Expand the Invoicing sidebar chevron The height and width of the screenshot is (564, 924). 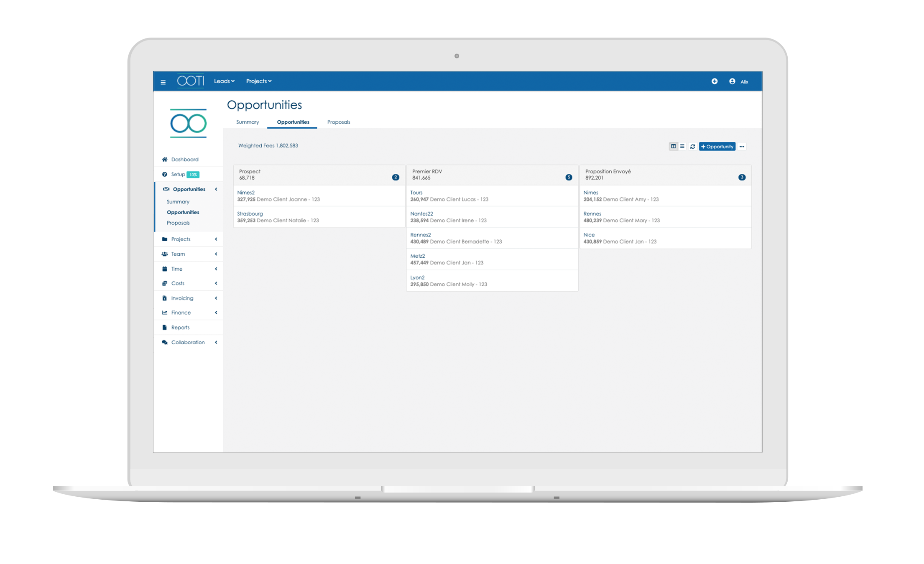(216, 298)
